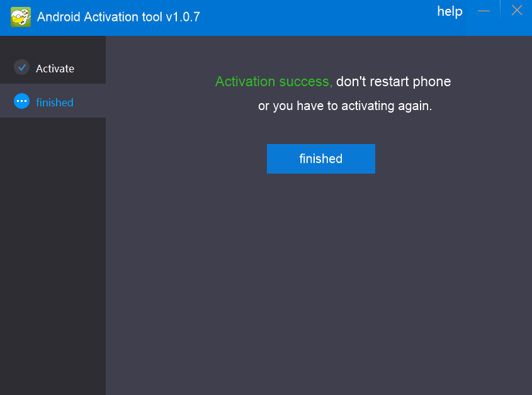Click the green Activation success text

tap(274, 82)
